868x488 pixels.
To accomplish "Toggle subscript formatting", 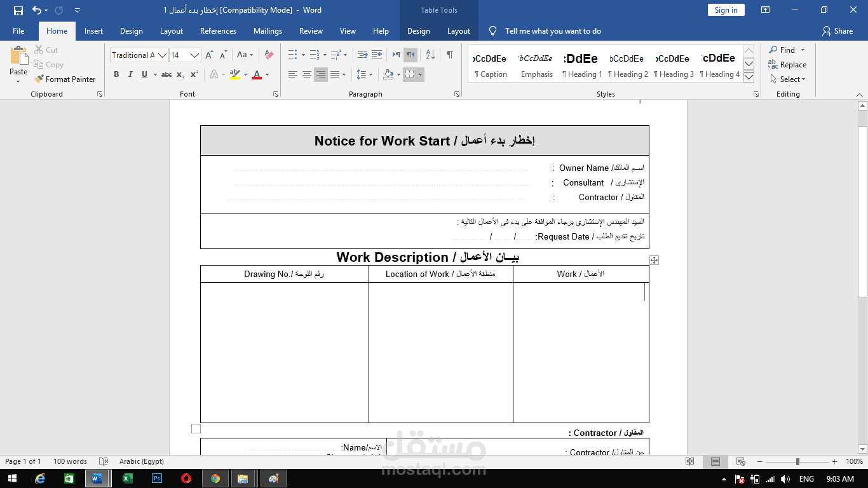I will tap(180, 74).
